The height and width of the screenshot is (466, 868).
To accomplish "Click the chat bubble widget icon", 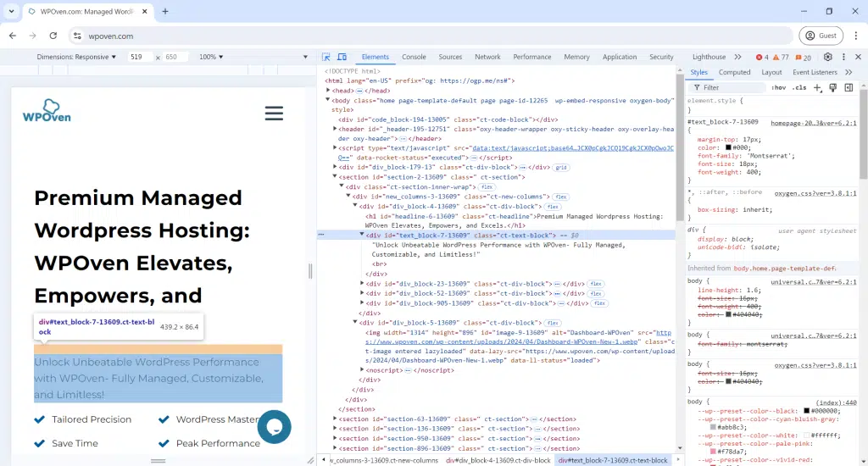I will (274, 427).
